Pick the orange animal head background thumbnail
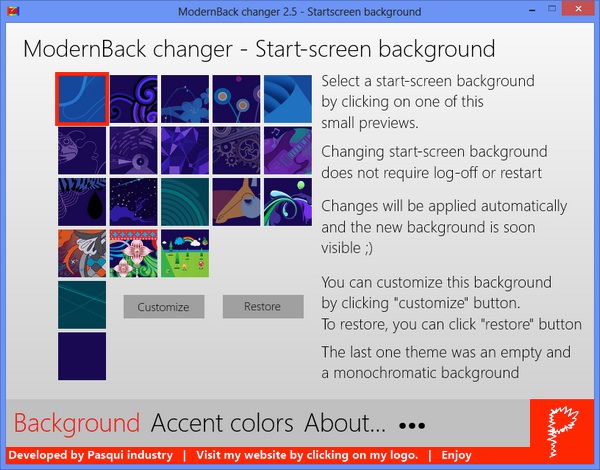Image resolution: width=600 pixels, height=470 pixels. tap(236, 202)
